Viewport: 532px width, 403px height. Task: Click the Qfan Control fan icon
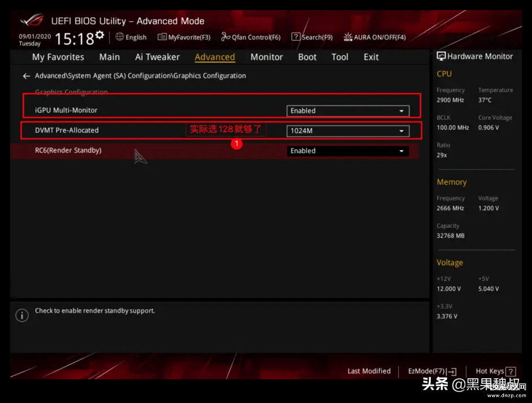225,37
